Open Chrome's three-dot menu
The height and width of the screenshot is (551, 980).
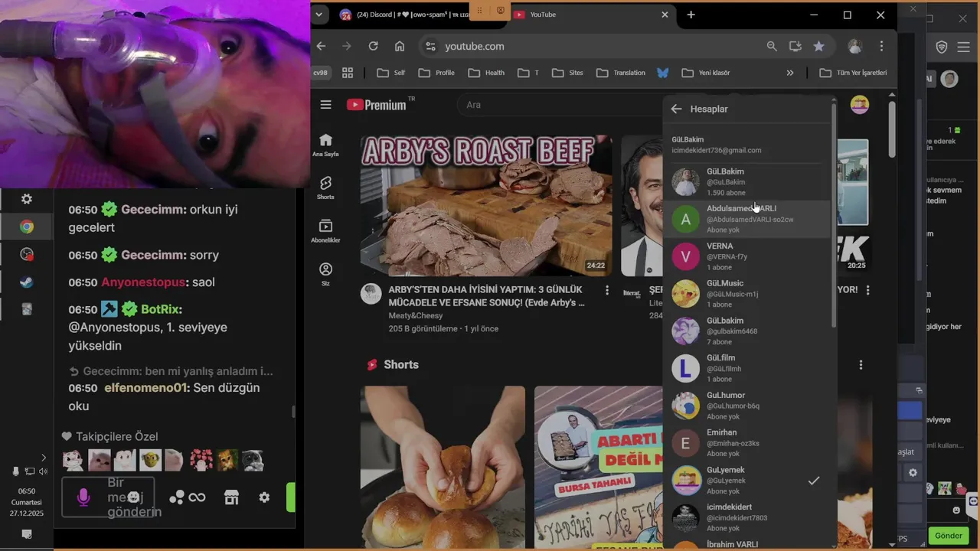point(882,46)
